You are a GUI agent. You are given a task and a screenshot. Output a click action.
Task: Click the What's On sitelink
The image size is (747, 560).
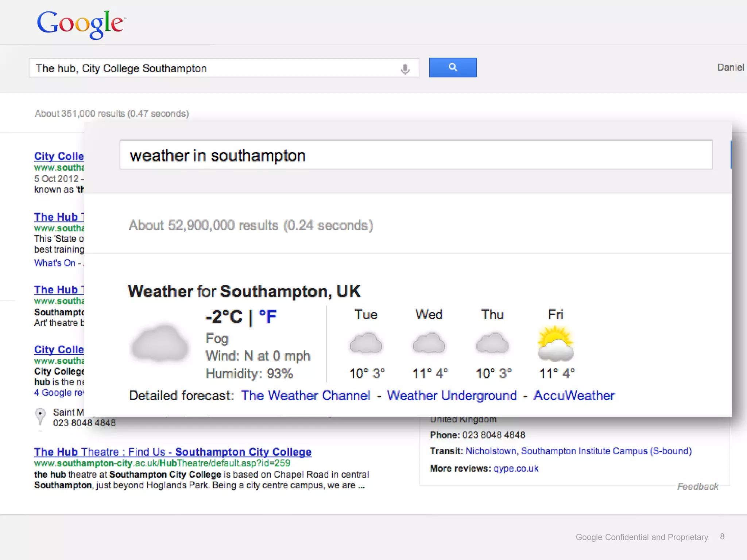(x=55, y=263)
